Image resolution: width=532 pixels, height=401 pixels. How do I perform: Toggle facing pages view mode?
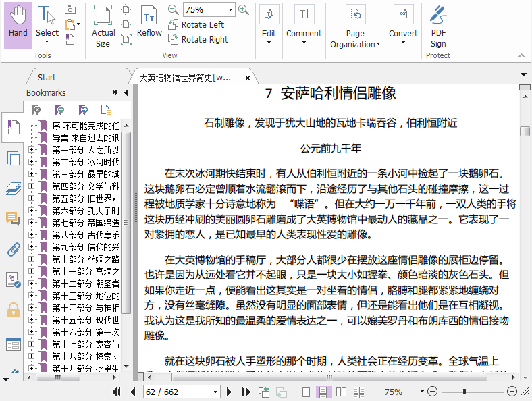tap(342, 392)
